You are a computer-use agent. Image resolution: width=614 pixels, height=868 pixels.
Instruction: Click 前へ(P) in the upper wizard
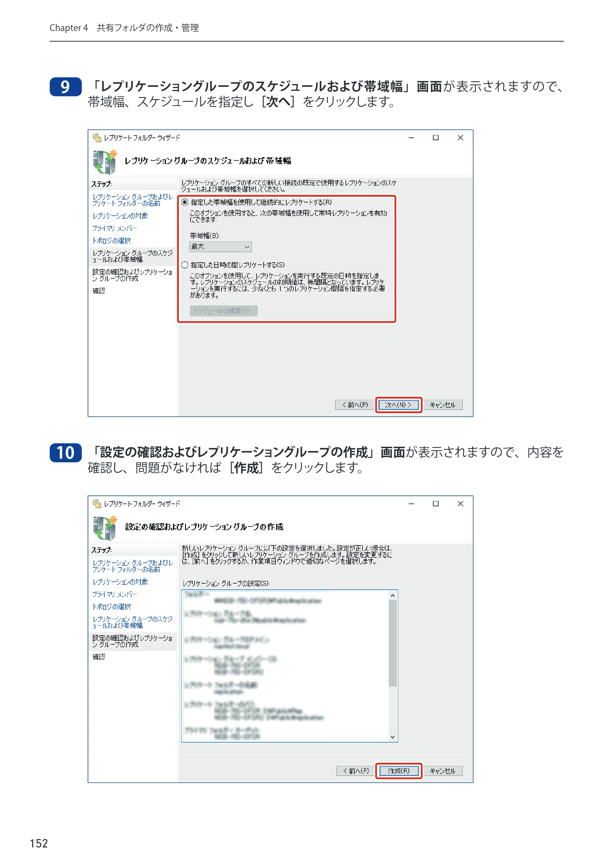(355, 404)
